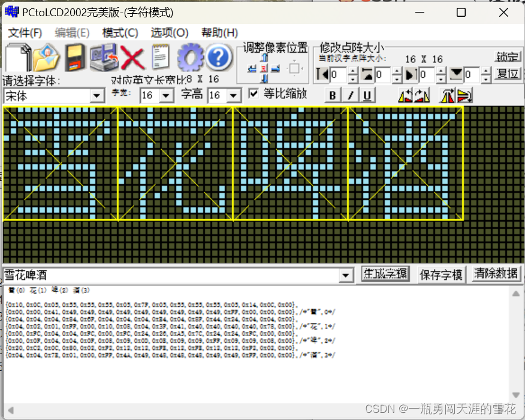
Task: Flip glyph horizontally with mirror icon
Action: [448, 96]
